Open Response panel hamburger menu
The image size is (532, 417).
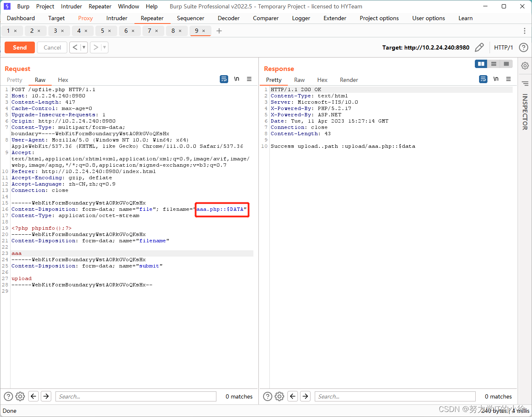(508, 79)
